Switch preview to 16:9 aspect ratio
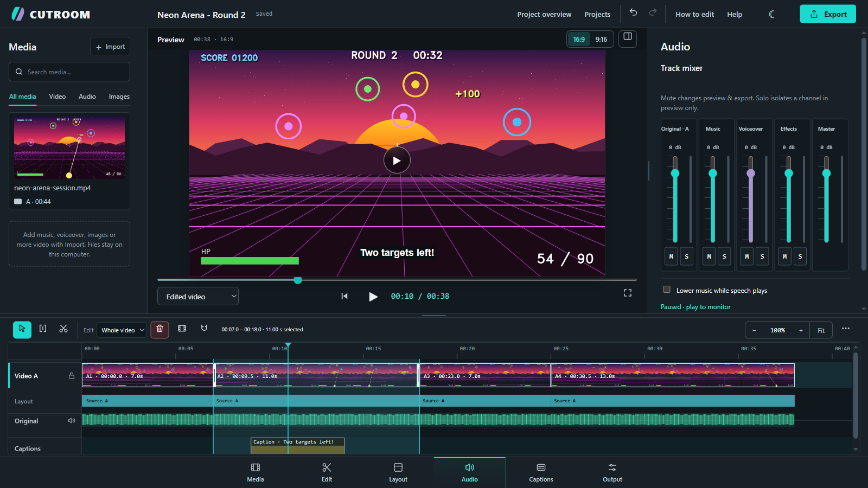Screen dimensions: 868x488 tap(579, 39)
